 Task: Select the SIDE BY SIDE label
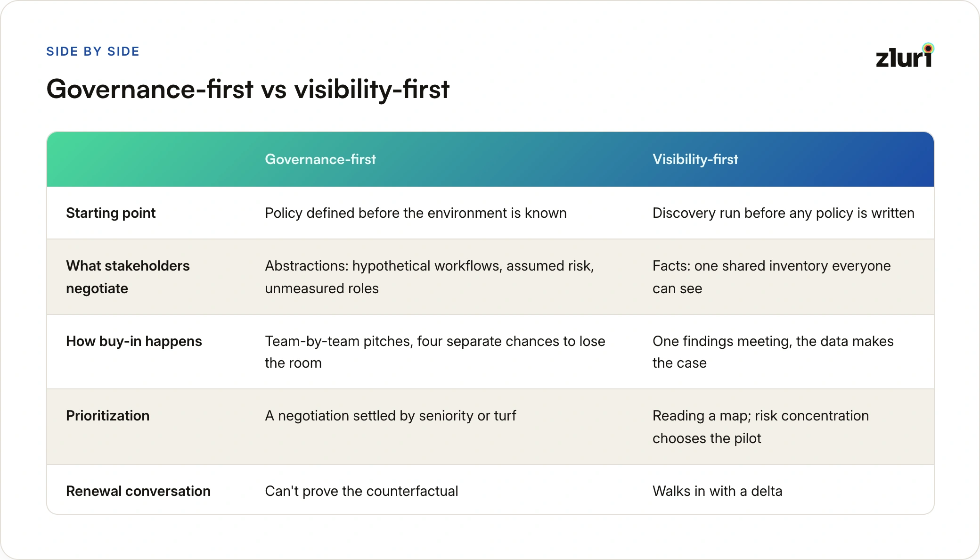point(93,51)
